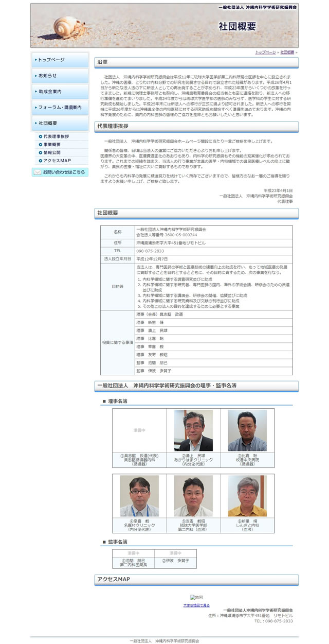Screen dimensions: 329x644
Task: Click the お問い合わせはこちら contact button
Action: click(x=60, y=172)
